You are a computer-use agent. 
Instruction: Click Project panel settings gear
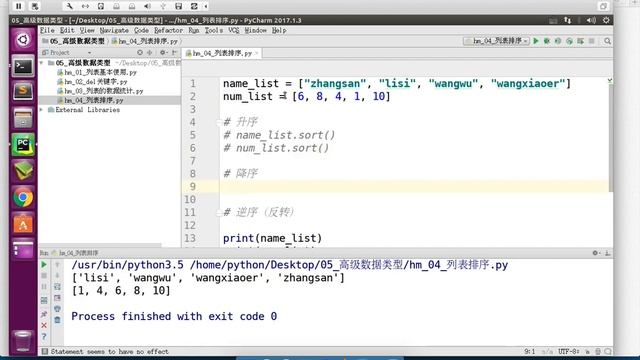163,53
